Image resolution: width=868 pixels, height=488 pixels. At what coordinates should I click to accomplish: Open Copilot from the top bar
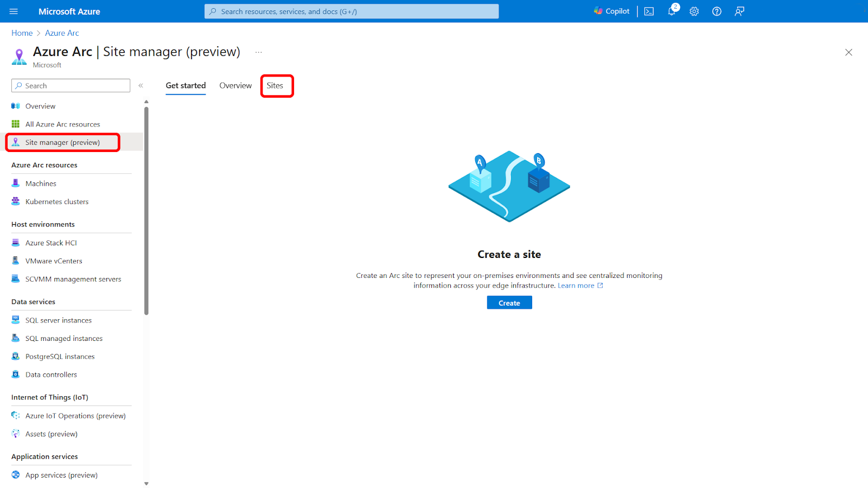coord(612,11)
